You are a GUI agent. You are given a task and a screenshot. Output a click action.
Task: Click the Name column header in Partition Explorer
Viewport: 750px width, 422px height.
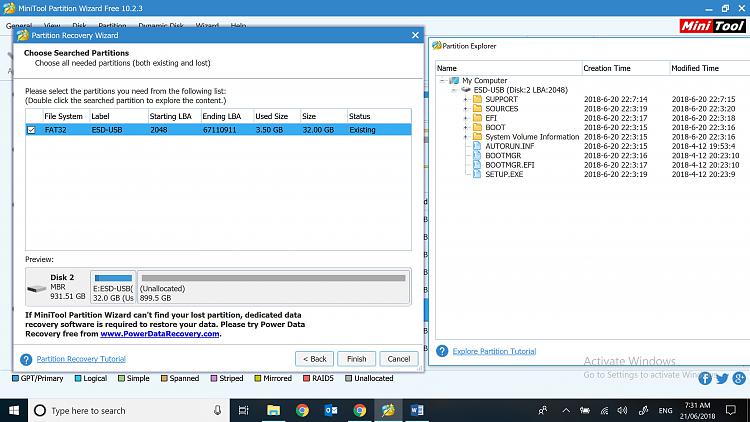click(x=508, y=68)
